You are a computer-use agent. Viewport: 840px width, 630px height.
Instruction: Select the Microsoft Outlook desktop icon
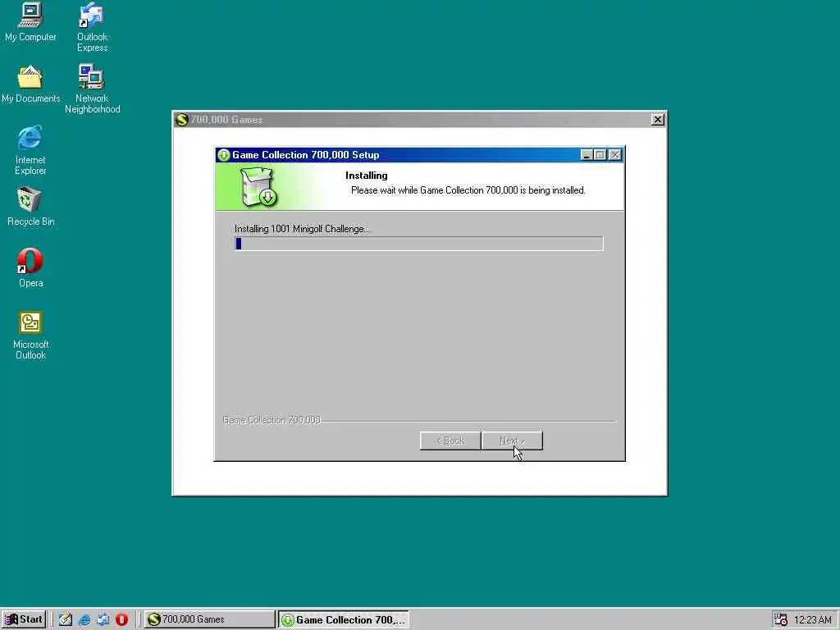pos(30,335)
